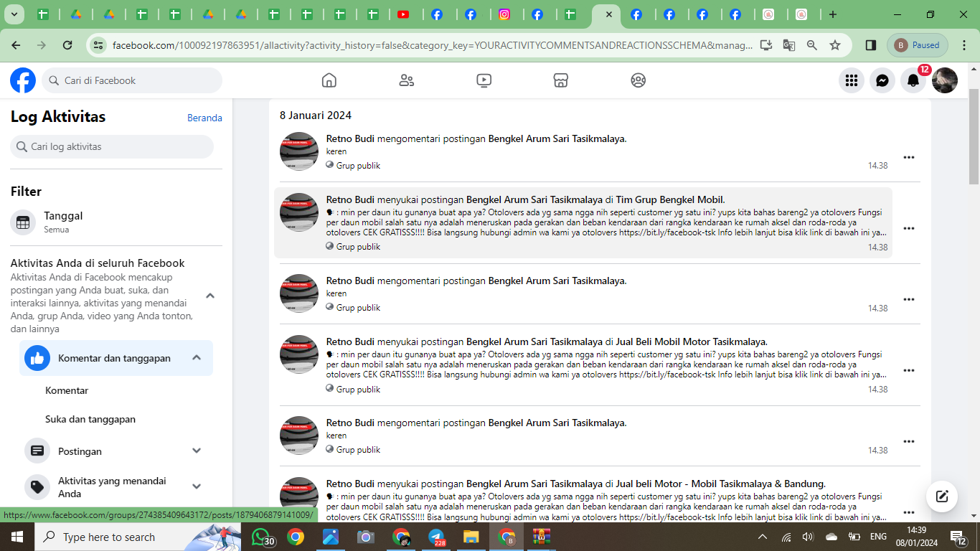The height and width of the screenshot is (551, 980).
Task: Open the Windows notification center
Action: (958, 537)
